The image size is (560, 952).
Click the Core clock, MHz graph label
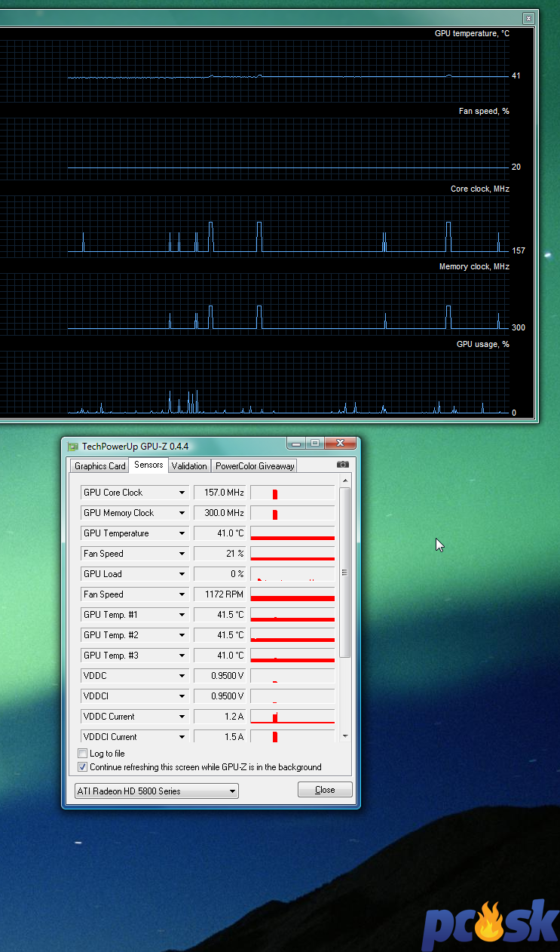point(480,189)
